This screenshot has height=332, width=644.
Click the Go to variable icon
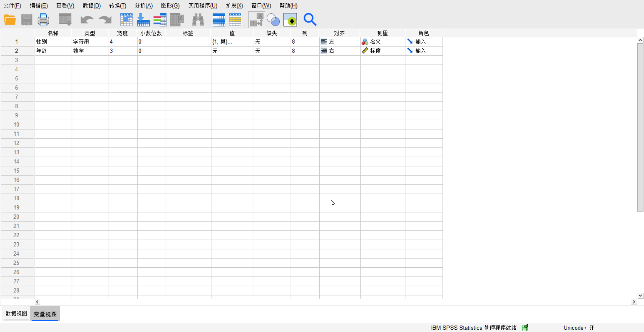click(143, 20)
